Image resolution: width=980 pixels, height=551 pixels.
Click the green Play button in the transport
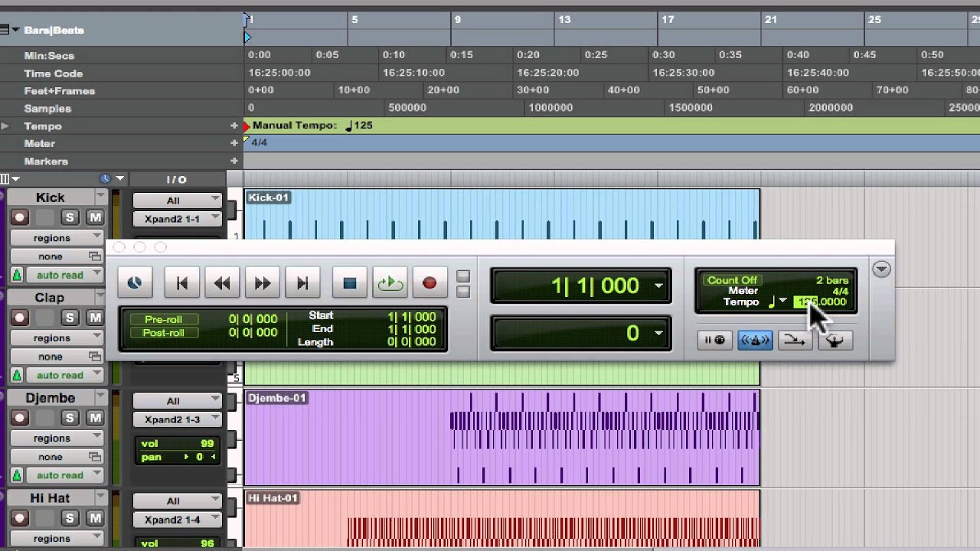coord(390,283)
